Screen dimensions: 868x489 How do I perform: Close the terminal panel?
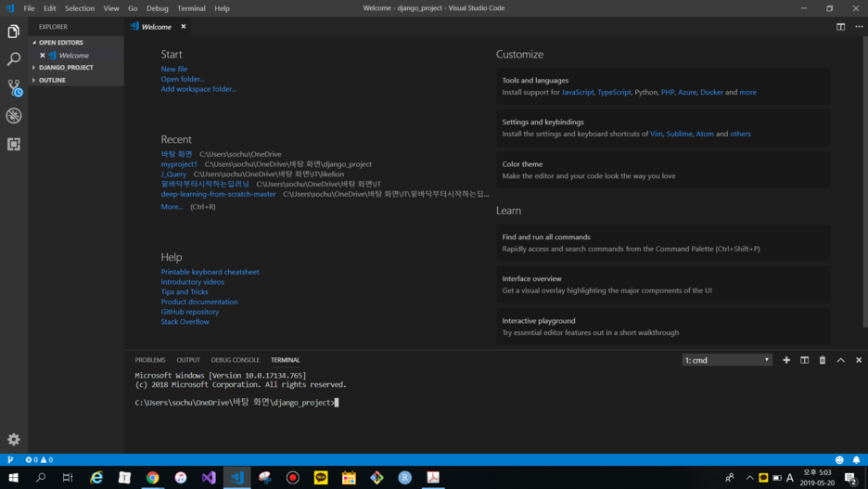859,360
